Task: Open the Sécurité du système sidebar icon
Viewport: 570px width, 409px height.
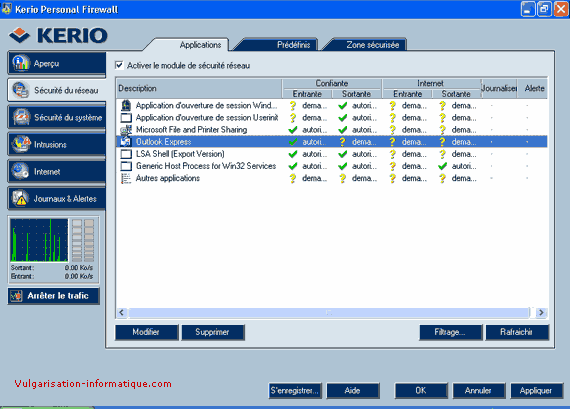Action: click(x=21, y=117)
